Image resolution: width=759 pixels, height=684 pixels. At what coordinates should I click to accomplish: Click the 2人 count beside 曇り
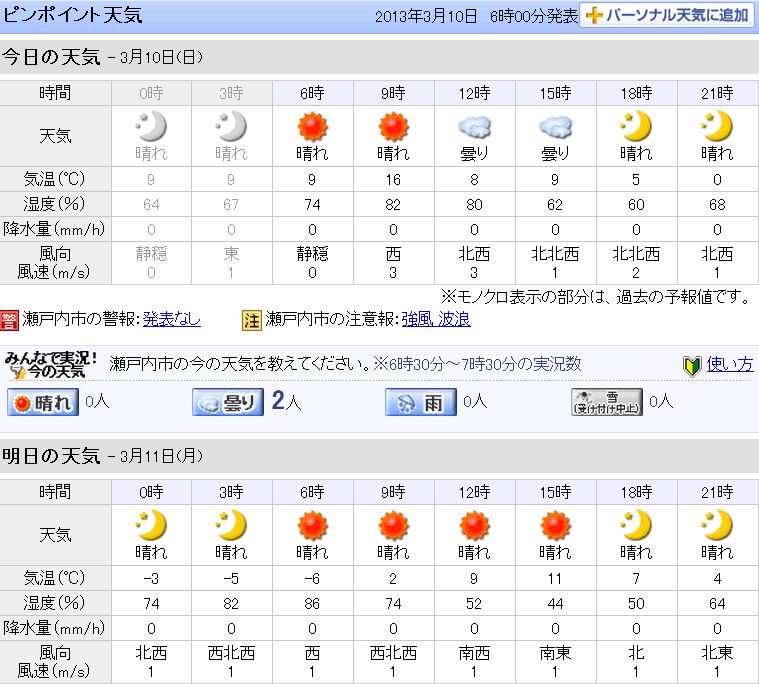click(x=286, y=401)
